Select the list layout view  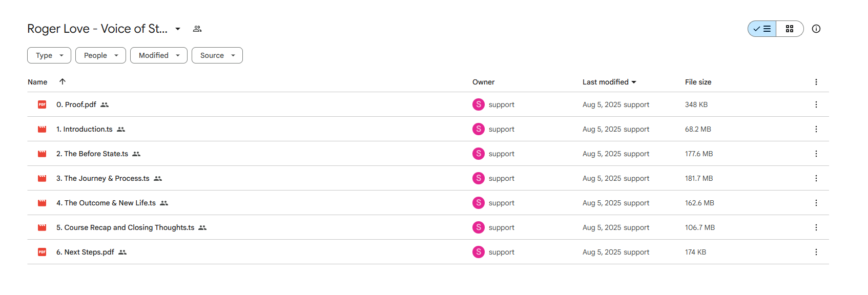pos(762,29)
